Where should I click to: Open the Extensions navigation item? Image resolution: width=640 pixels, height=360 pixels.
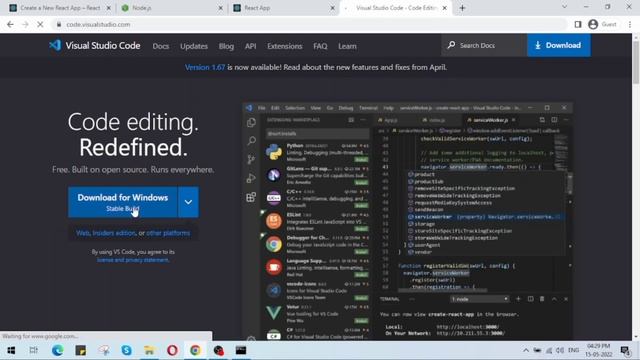click(x=284, y=46)
